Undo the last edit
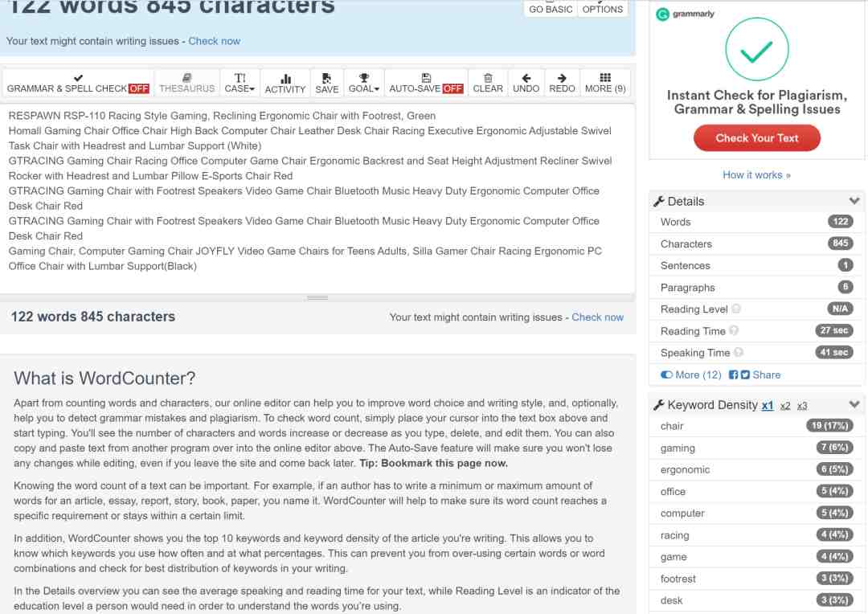868x614 pixels. click(526, 83)
